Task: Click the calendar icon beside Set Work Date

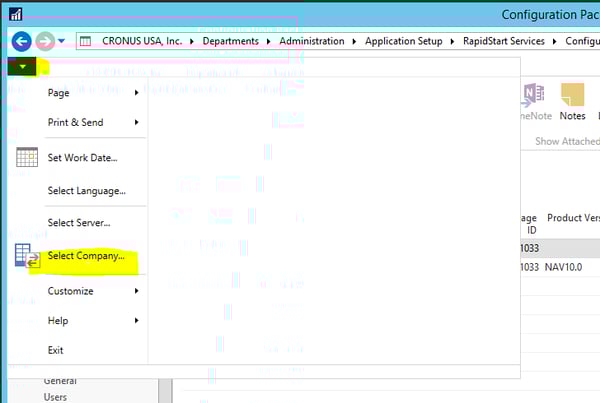Action: pyautogui.click(x=27, y=157)
